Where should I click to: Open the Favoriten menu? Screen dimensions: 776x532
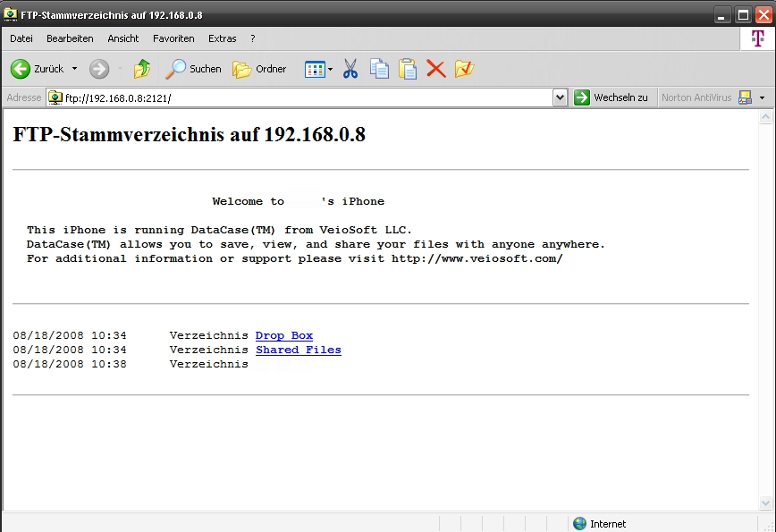coord(173,38)
